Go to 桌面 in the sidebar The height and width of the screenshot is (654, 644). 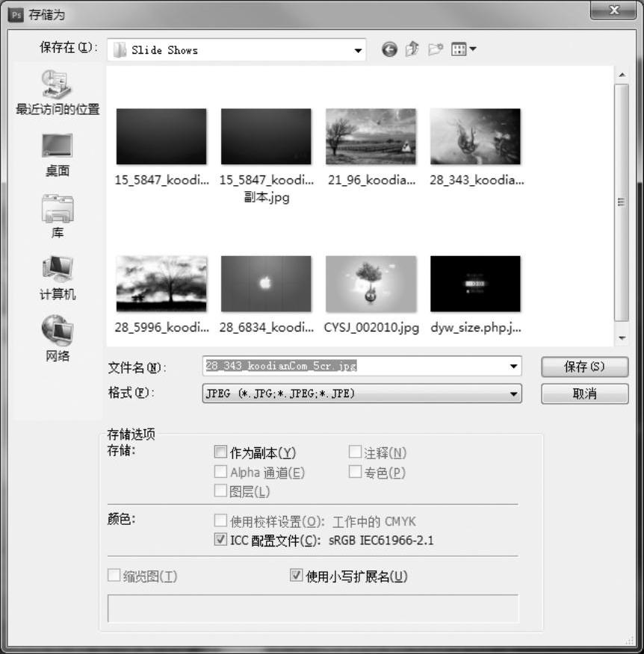click(x=58, y=155)
